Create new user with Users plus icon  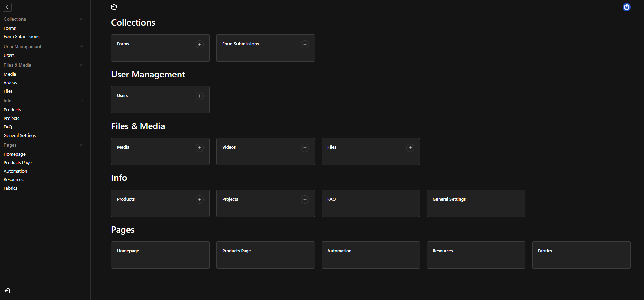pos(200,96)
